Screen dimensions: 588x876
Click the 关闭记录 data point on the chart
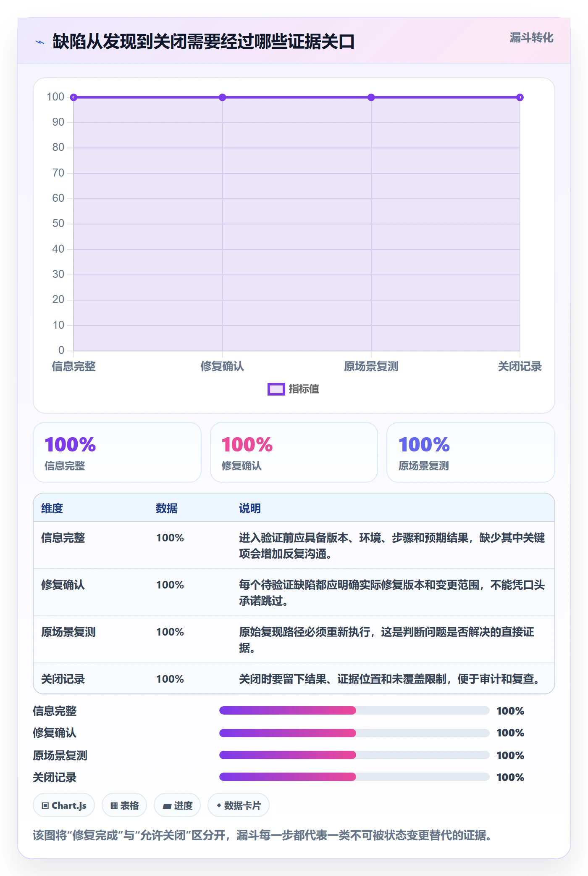(x=520, y=98)
